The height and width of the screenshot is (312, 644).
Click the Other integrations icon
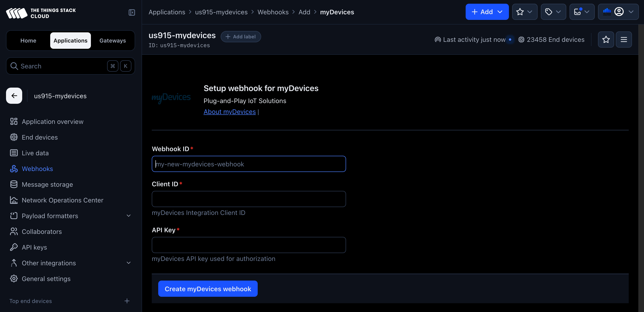[x=14, y=263]
